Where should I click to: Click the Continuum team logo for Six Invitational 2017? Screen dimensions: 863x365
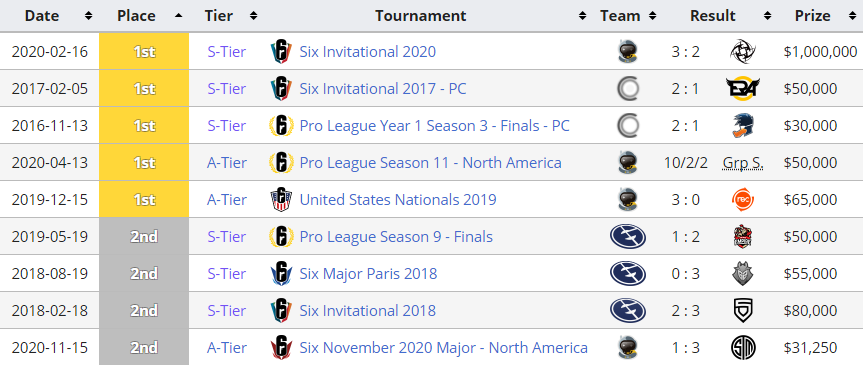click(628, 89)
